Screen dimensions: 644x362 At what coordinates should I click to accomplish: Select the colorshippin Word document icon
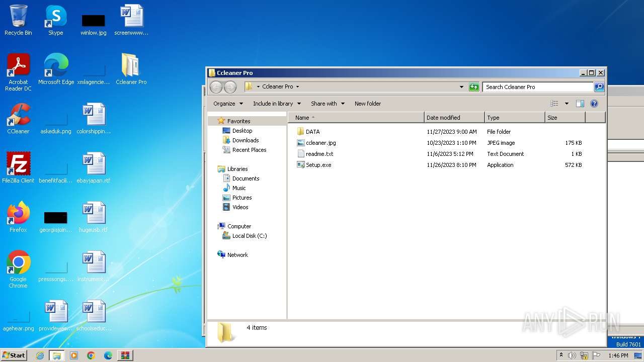(x=94, y=119)
